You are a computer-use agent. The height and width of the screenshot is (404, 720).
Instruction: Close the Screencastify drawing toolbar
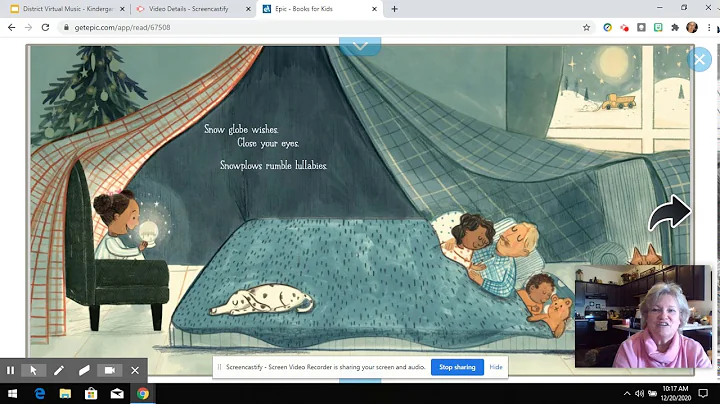[x=135, y=370]
